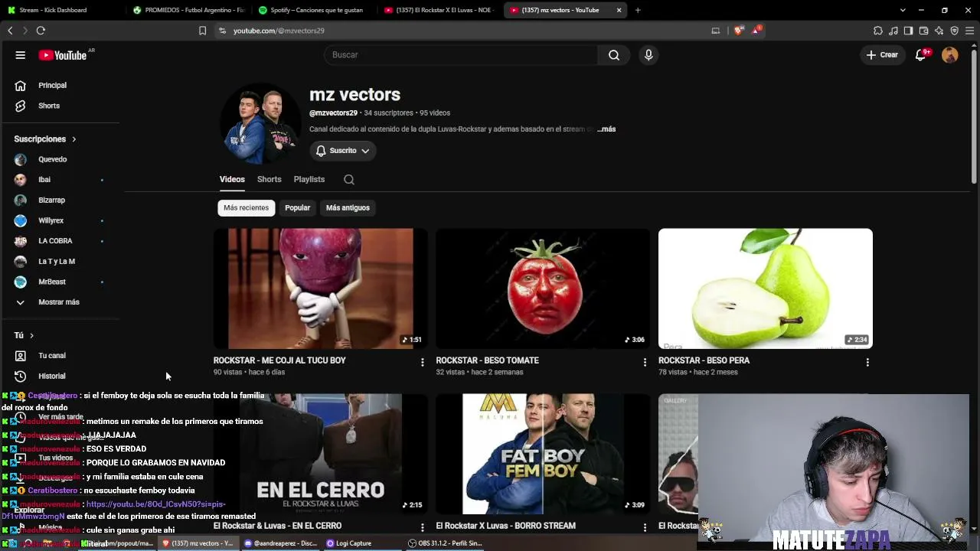Image resolution: width=980 pixels, height=551 pixels.
Task: Expand Mostrar más subscriptions
Action: (59, 302)
